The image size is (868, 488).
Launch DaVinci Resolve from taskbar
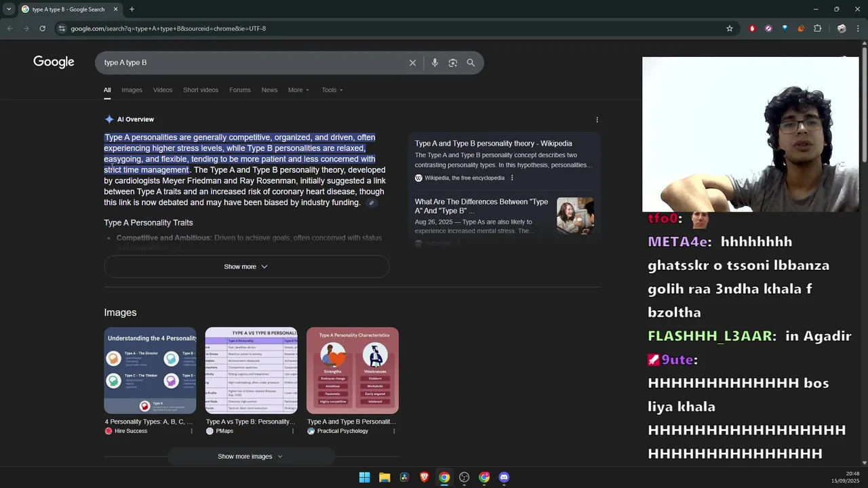404,477
